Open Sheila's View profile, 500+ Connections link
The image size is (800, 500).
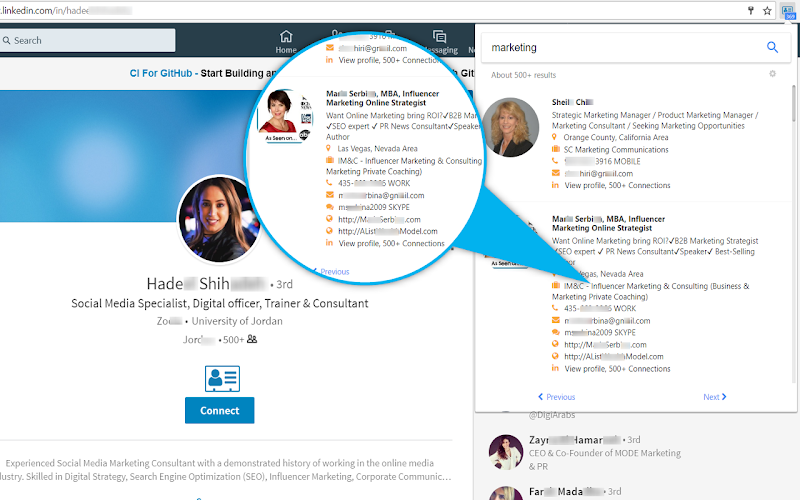coord(617,185)
